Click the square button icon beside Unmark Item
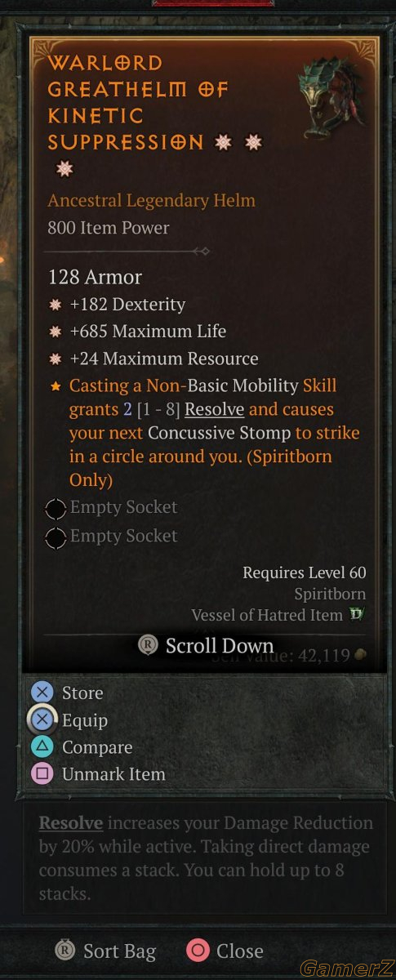This screenshot has height=980, width=396. pos(42,774)
